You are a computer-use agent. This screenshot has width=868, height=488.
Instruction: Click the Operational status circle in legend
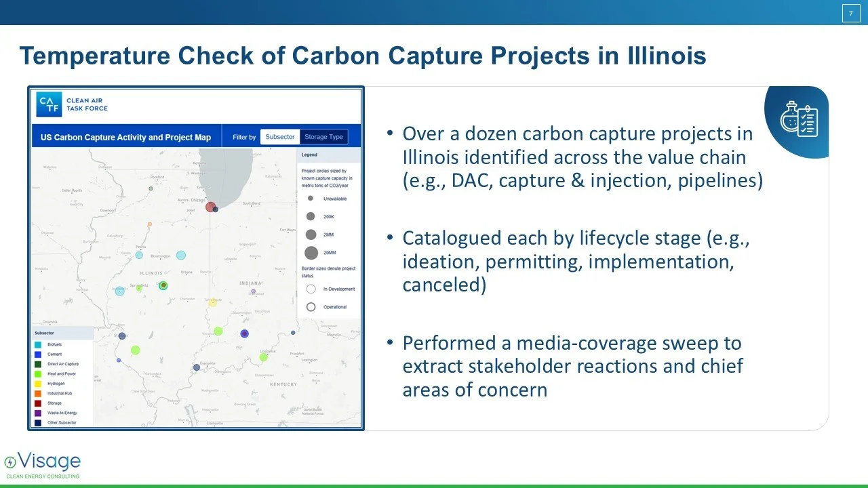pyautogui.click(x=311, y=307)
